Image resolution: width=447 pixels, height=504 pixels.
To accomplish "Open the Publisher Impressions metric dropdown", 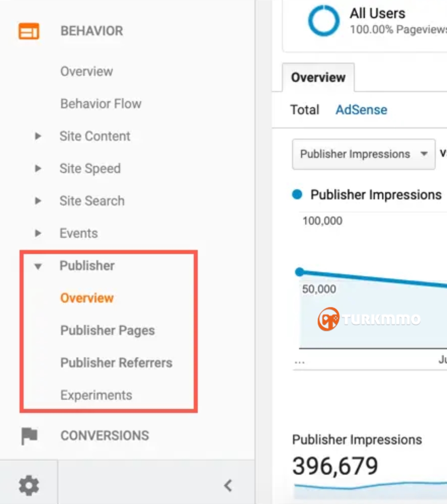I will coord(364,154).
